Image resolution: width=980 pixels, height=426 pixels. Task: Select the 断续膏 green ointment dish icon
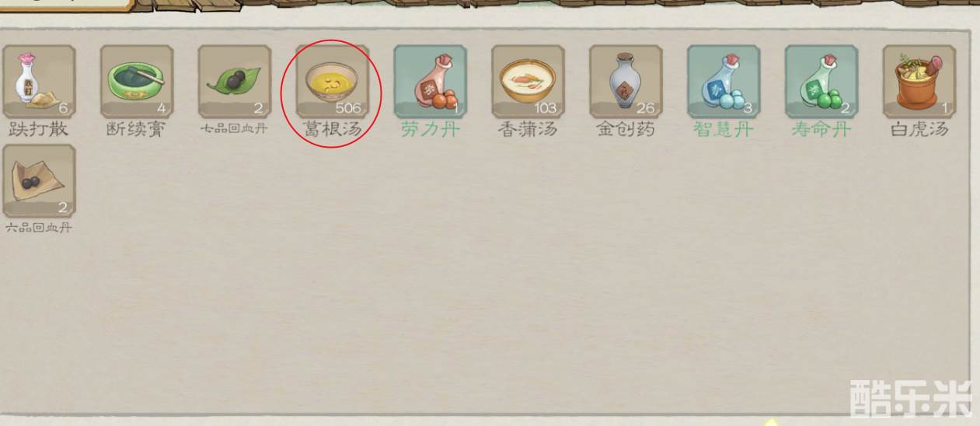[137, 82]
